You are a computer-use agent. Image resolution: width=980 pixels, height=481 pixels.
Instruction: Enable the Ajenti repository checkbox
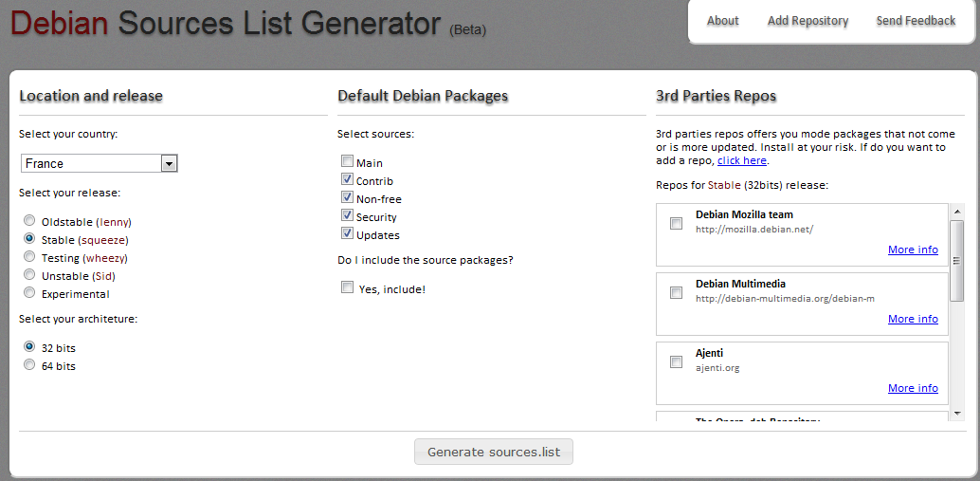pos(676,361)
